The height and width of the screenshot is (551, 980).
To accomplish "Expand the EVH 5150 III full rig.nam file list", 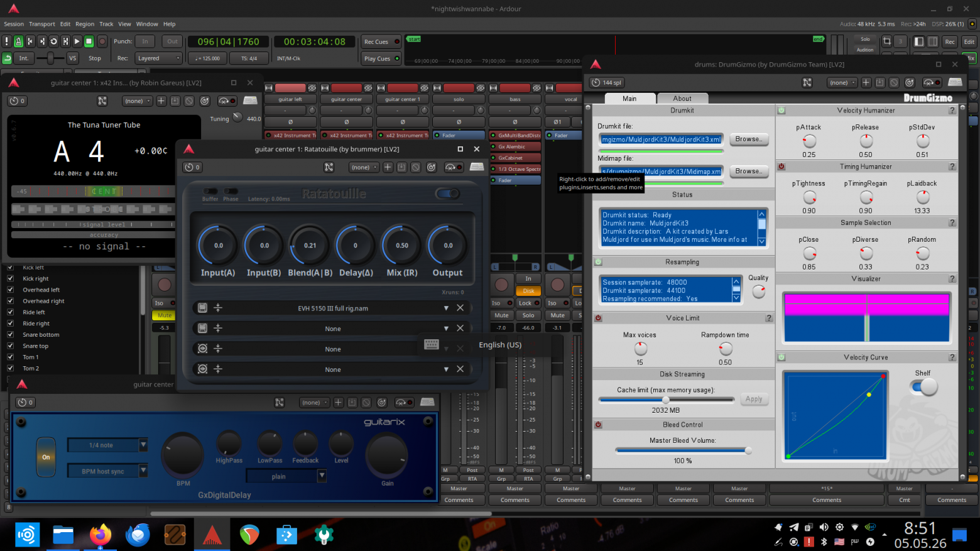I will tap(446, 308).
